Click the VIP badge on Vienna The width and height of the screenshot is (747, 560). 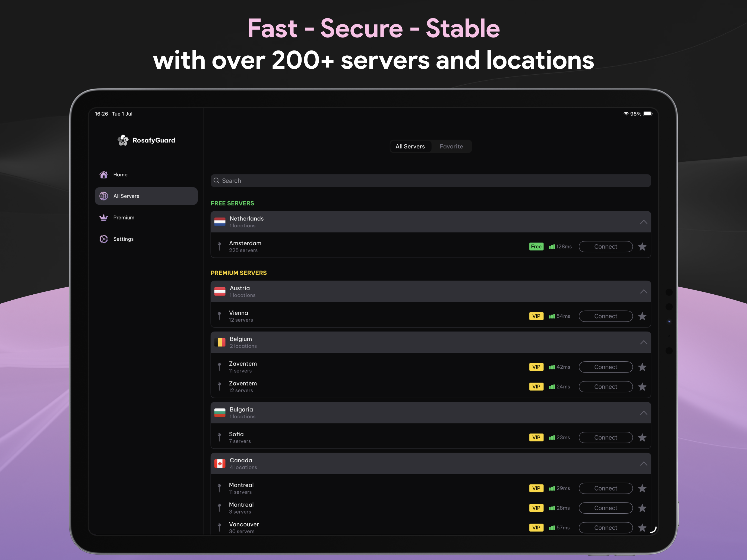[x=536, y=316]
